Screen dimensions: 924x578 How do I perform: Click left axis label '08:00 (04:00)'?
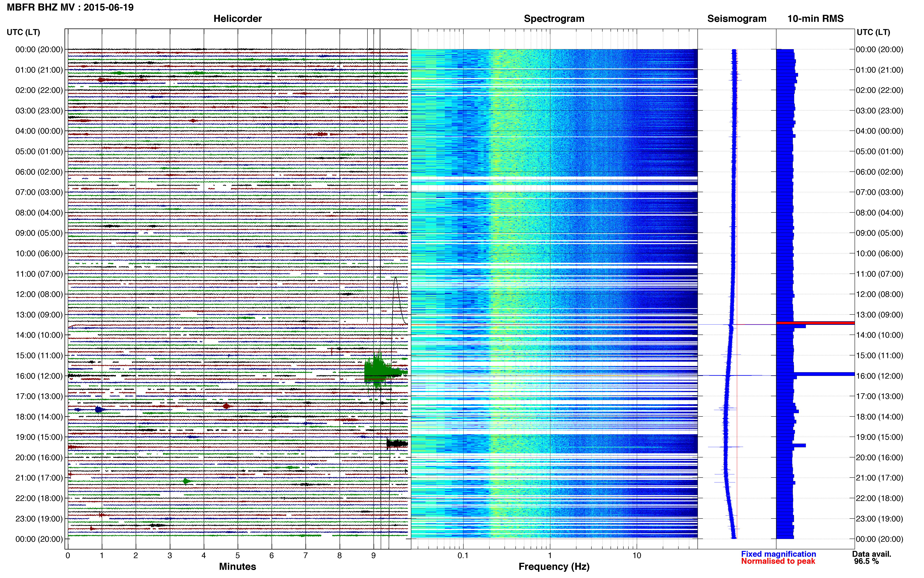pos(39,213)
